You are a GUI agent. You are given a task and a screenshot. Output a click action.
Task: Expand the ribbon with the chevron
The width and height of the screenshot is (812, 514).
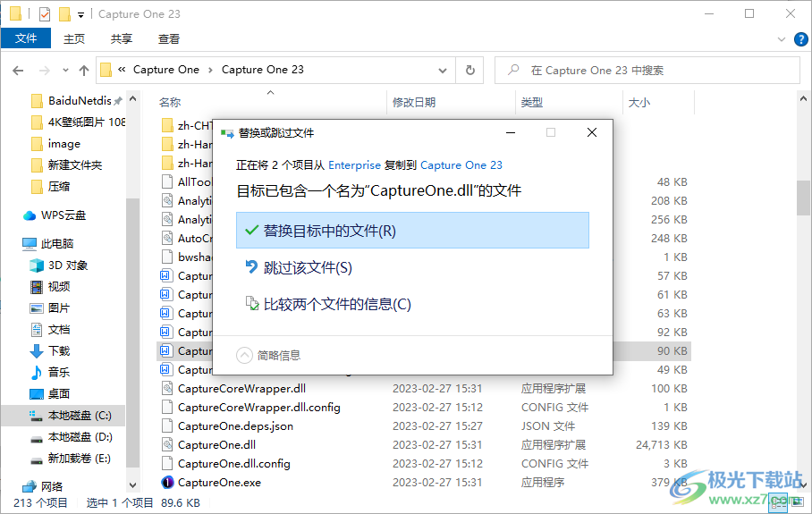(782, 39)
